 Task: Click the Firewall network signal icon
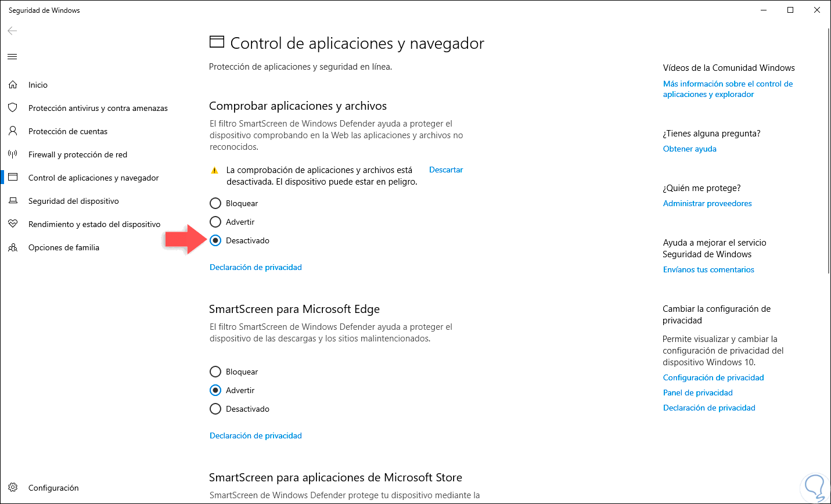13,154
